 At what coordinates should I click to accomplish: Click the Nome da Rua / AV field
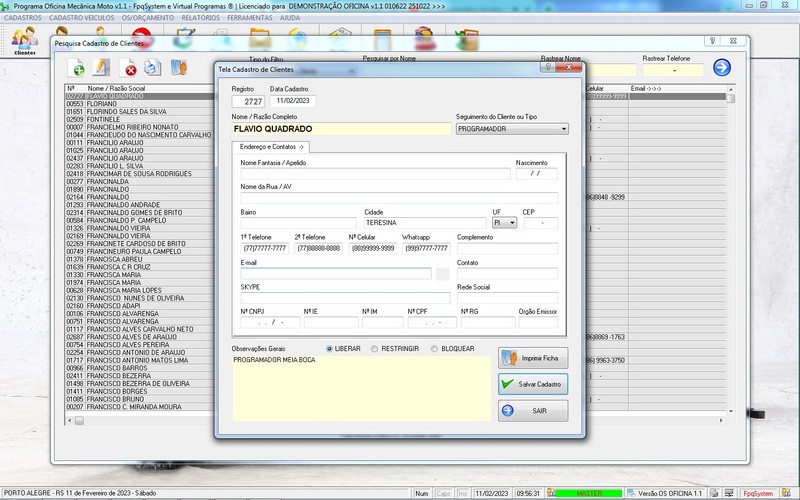399,198
